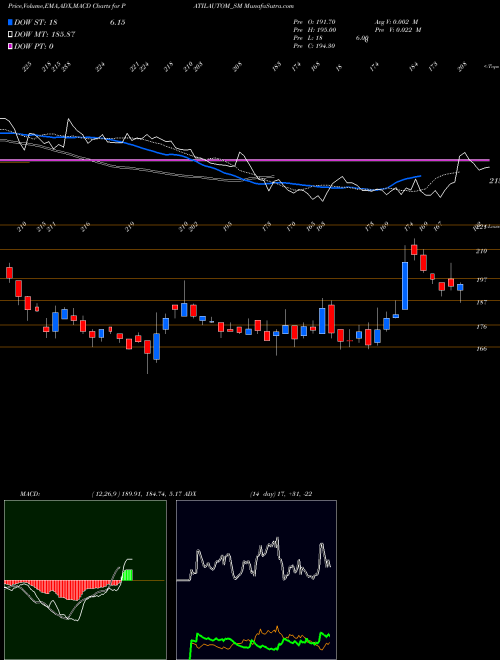Click the 'Avg V: 0.002 M' value

pos(396,22)
